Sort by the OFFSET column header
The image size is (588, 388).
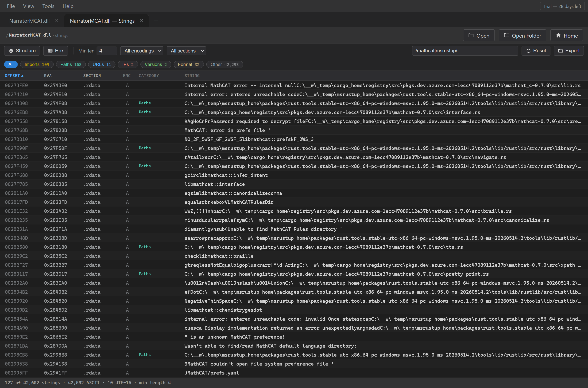click(x=14, y=76)
